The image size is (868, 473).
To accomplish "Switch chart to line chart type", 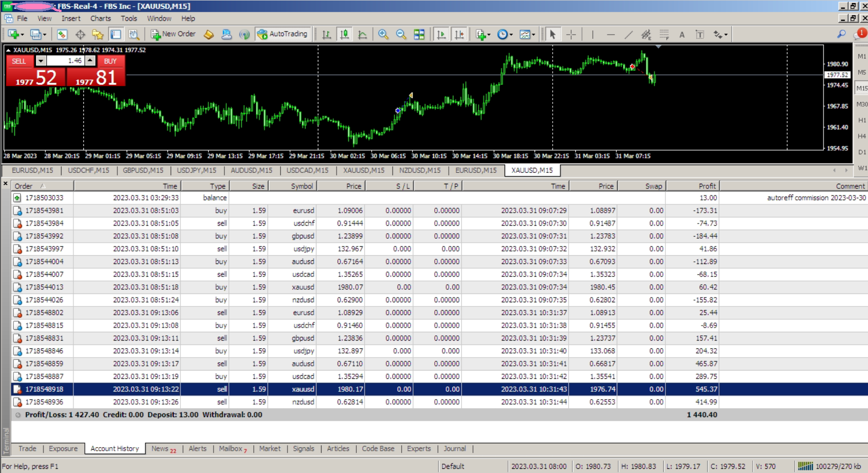I will tap(362, 34).
